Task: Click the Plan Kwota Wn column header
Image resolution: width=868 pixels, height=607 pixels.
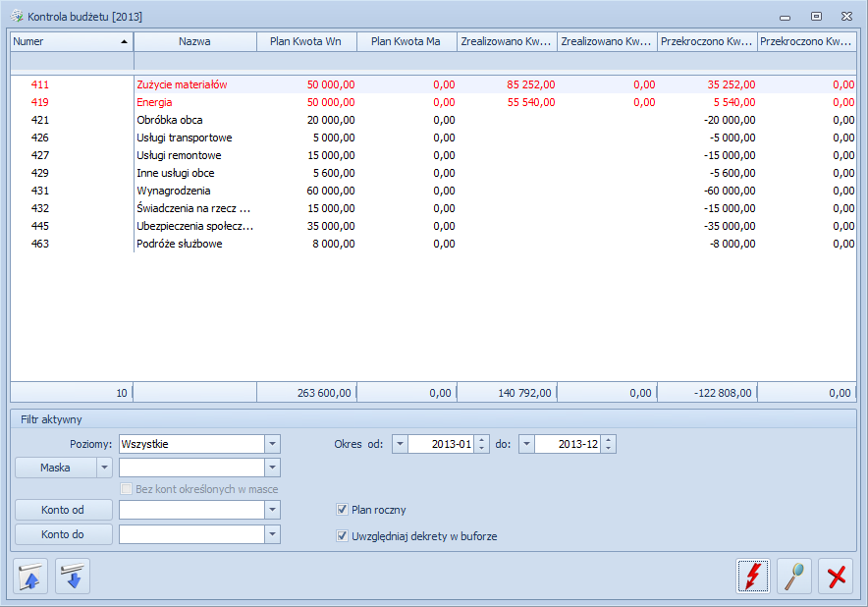Action: pyautogui.click(x=306, y=41)
